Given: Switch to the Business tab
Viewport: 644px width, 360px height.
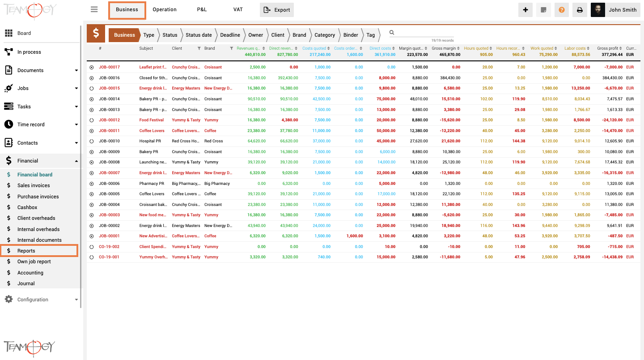Looking at the screenshot, I should (x=127, y=10).
